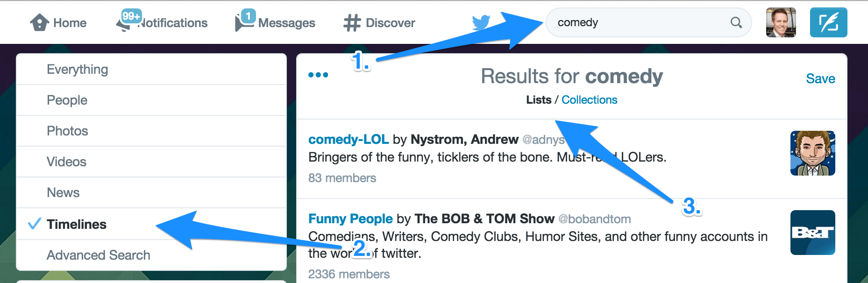Click the search magnifier icon
Screen dimensions: 868x283
[736, 22]
